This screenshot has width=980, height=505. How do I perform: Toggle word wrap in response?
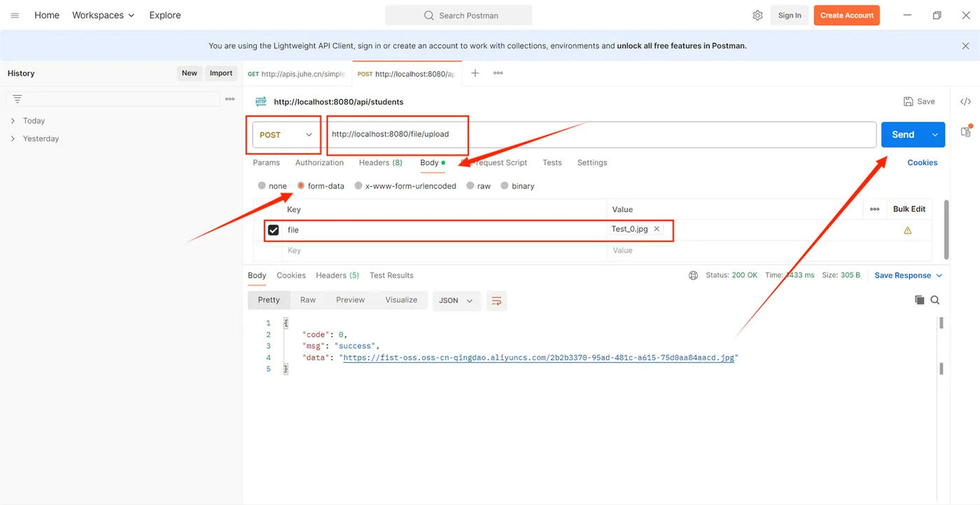(x=496, y=301)
